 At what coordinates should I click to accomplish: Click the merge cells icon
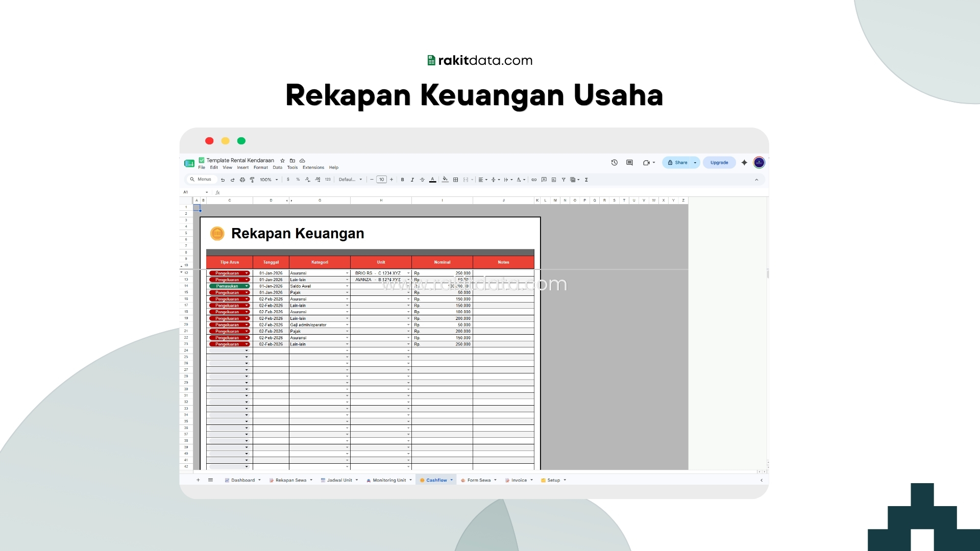465,180
